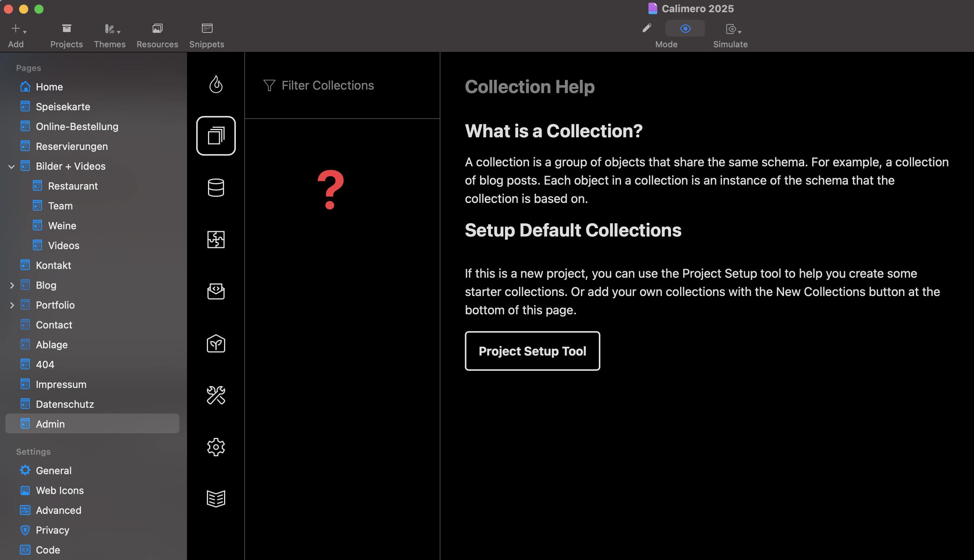Switch to preview mode with the eye icon

[x=685, y=29]
